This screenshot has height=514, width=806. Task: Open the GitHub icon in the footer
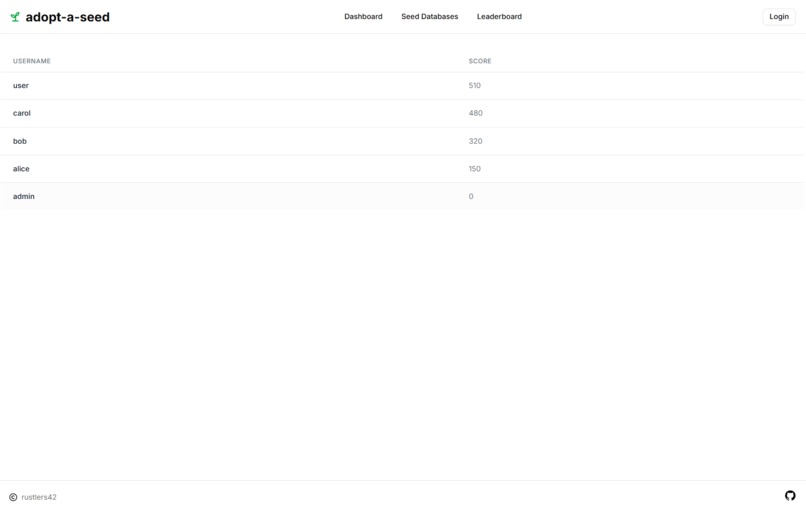pyautogui.click(x=790, y=495)
